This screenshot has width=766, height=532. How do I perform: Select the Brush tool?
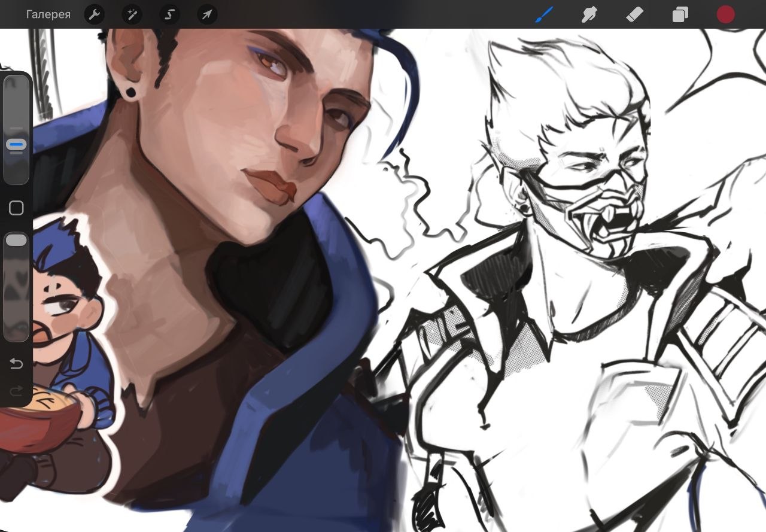pyautogui.click(x=545, y=14)
